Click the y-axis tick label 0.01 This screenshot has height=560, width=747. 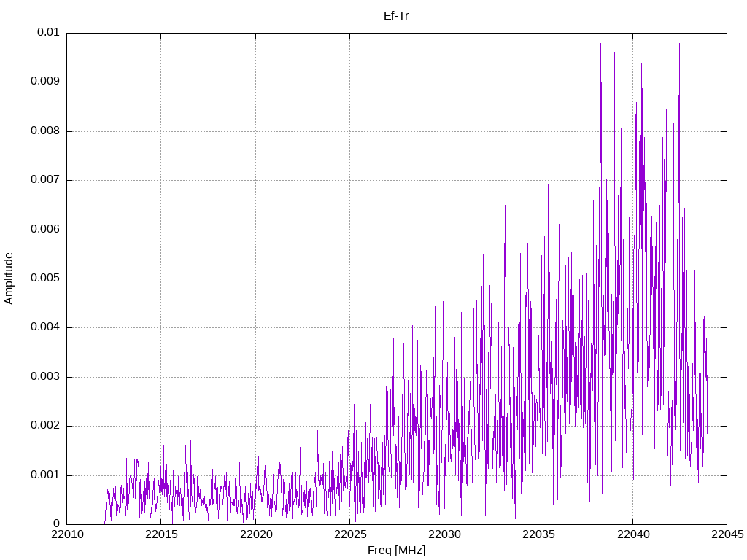[48, 32]
